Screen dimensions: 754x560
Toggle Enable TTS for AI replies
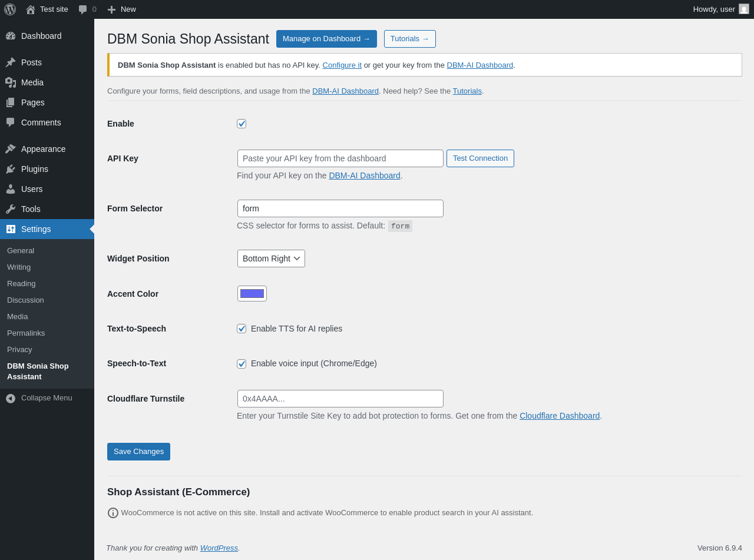pyautogui.click(x=242, y=329)
